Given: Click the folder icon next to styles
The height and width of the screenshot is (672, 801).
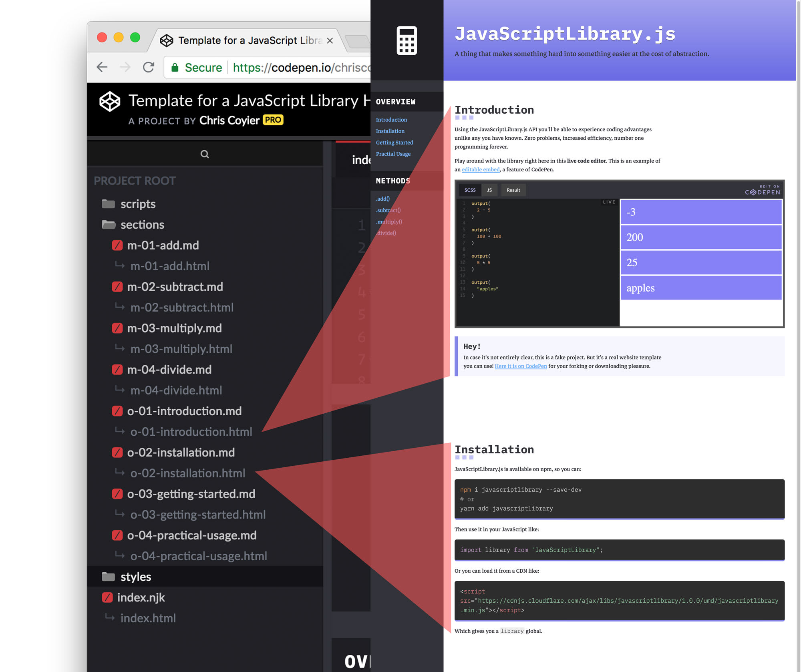Looking at the screenshot, I should (107, 577).
